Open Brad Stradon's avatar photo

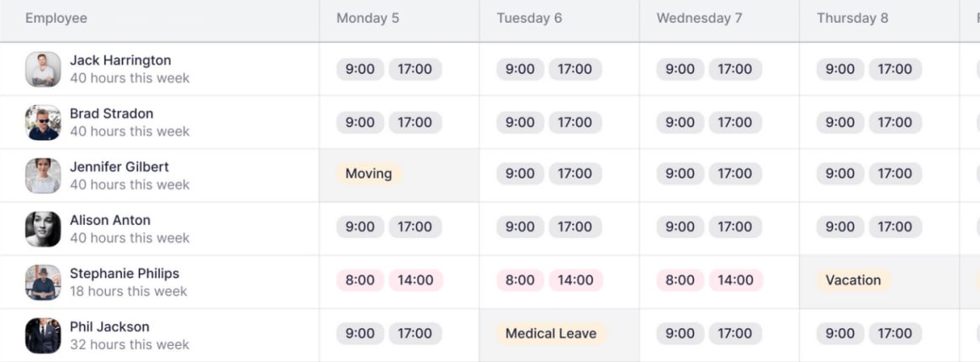click(43, 122)
